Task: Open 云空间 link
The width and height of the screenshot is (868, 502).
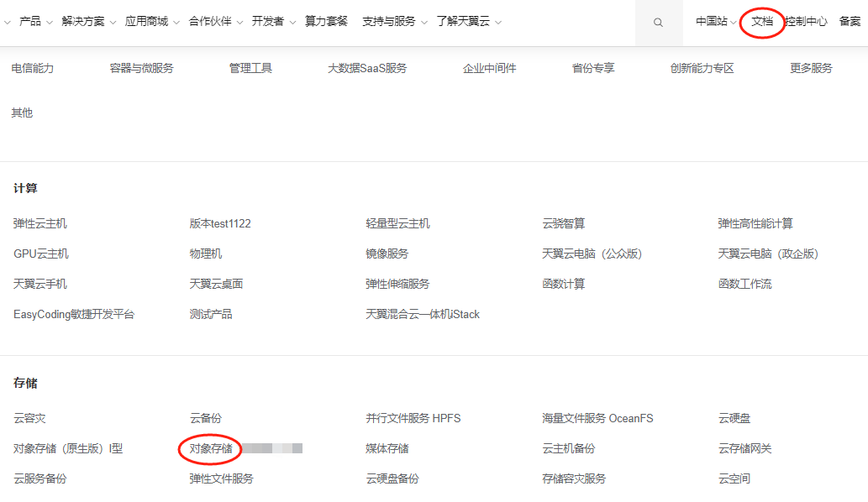Action: point(734,478)
